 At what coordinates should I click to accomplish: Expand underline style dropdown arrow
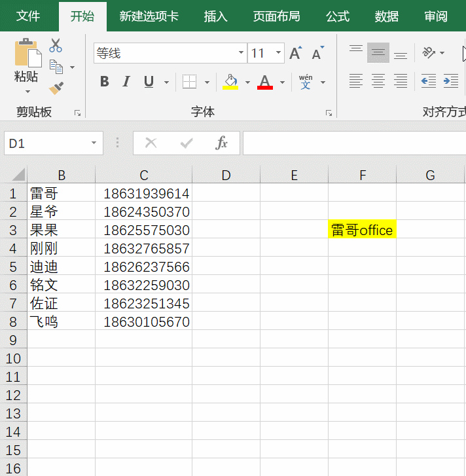[166, 82]
